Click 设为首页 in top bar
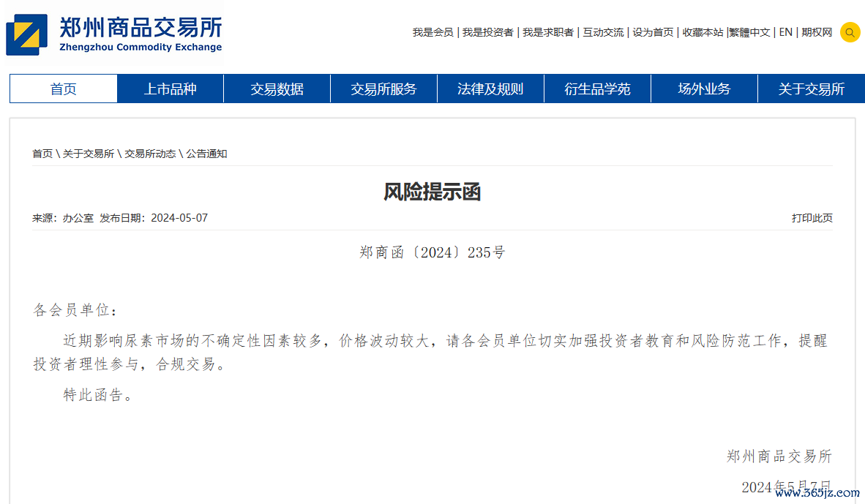865x504 pixels. (x=653, y=32)
